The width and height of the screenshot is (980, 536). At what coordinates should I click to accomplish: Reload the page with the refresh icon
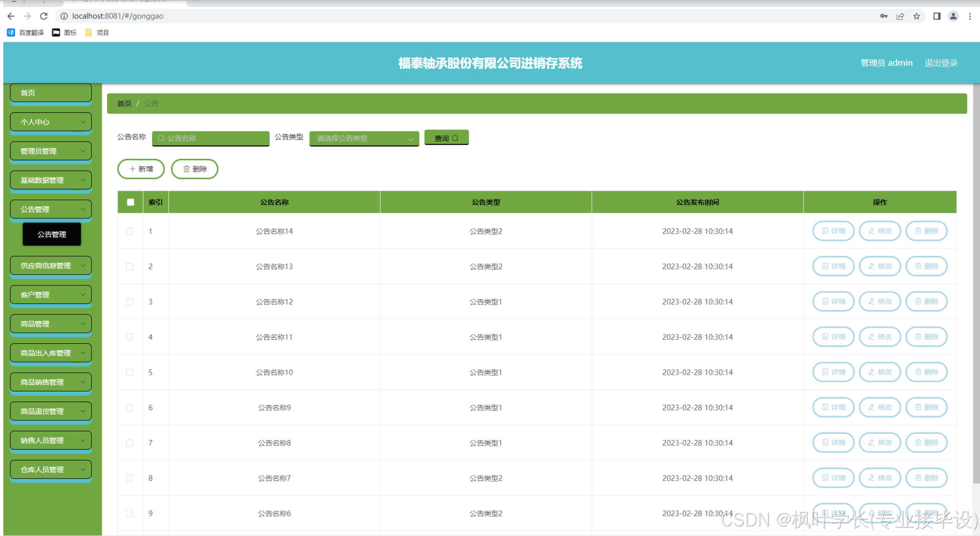[44, 16]
